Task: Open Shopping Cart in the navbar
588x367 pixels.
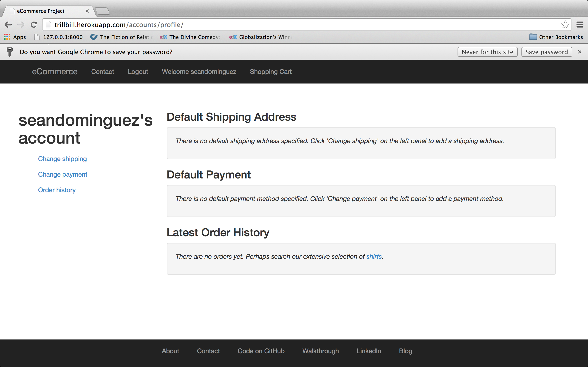Action: (x=270, y=72)
